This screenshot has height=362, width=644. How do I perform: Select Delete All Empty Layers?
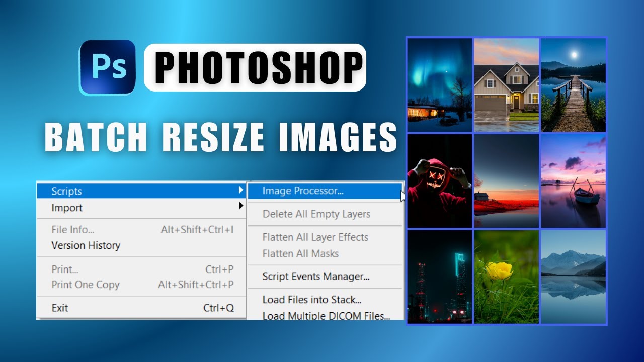pos(316,214)
